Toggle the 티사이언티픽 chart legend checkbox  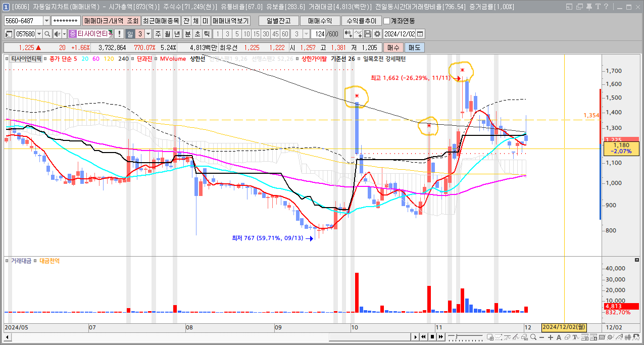click(x=8, y=59)
